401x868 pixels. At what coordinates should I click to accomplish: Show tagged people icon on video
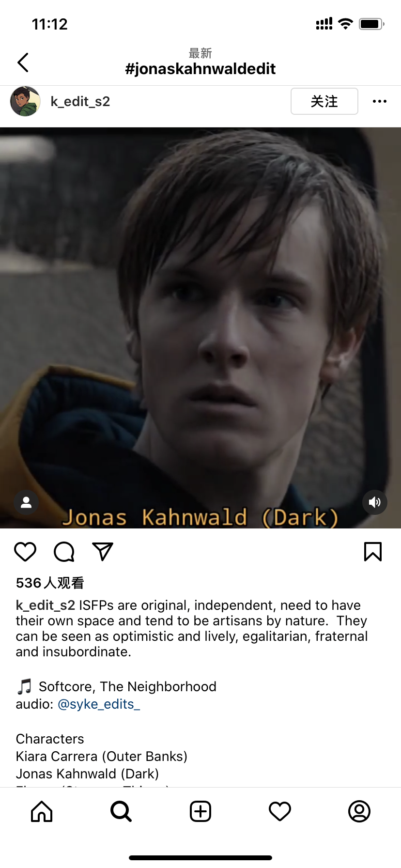[x=26, y=502]
